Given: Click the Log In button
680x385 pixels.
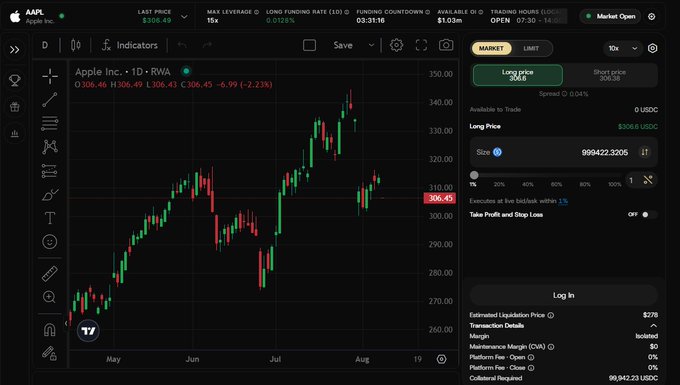Looking at the screenshot, I should [x=563, y=295].
